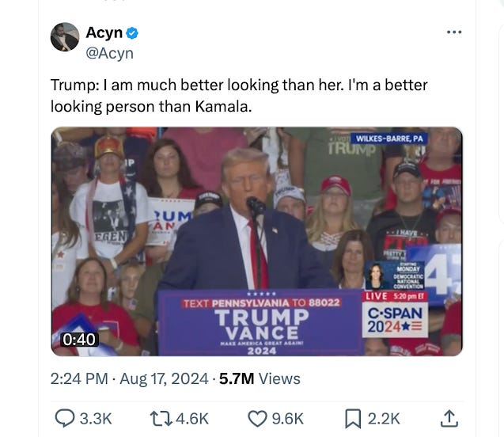Screen dimensions: 504x437
Task: Bookmark this post
Action: (353, 419)
